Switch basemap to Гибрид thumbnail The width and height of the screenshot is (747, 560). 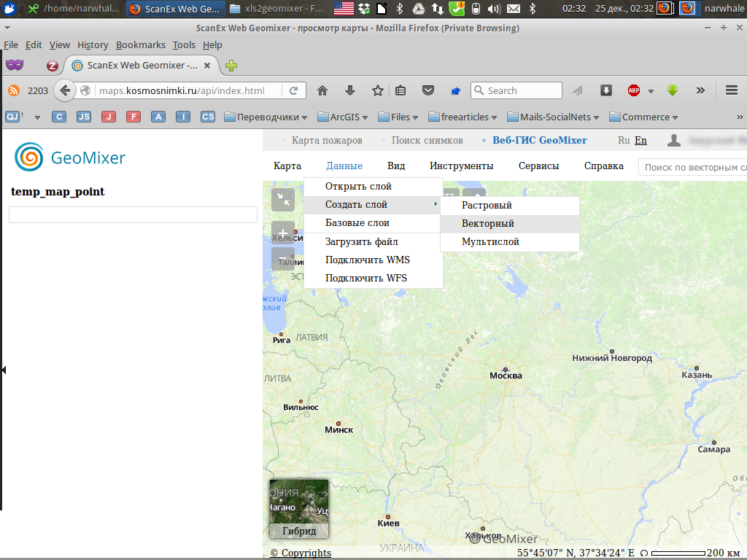pyautogui.click(x=299, y=508)
